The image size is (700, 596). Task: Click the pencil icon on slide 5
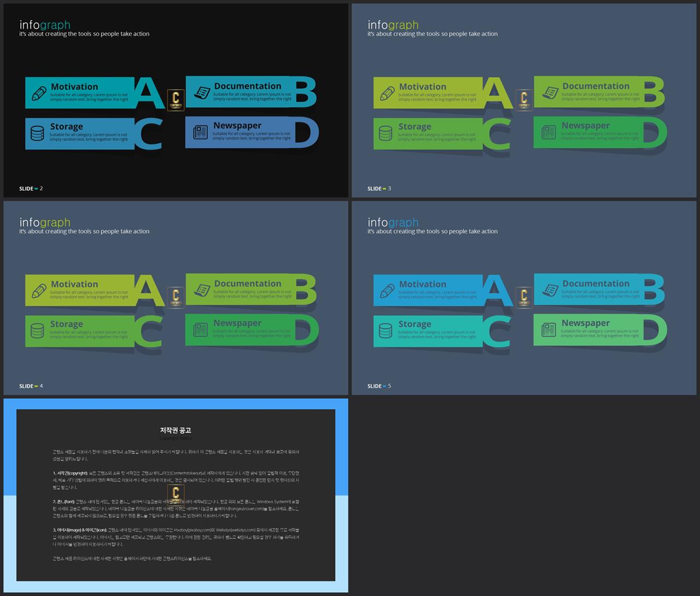(387, 291)
